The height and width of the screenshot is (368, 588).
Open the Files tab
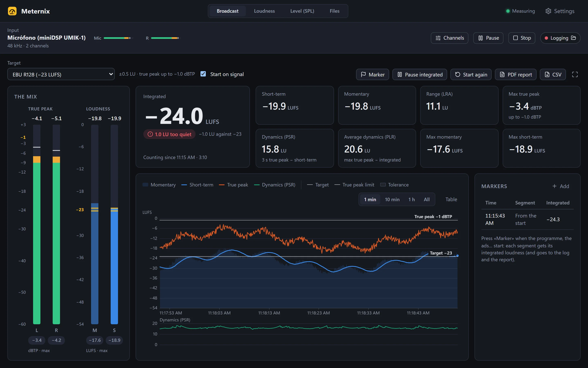point(334,11)
